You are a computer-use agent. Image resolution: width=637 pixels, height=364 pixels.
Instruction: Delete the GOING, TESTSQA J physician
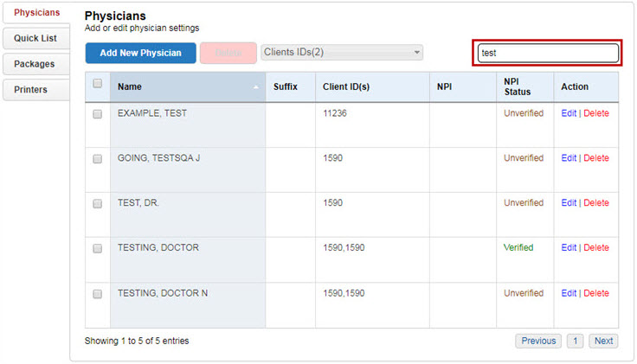coord(595,158)
